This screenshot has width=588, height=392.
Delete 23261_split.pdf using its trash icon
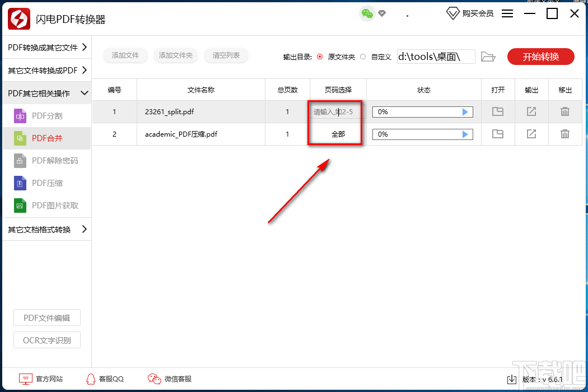[x=565, y=111]
